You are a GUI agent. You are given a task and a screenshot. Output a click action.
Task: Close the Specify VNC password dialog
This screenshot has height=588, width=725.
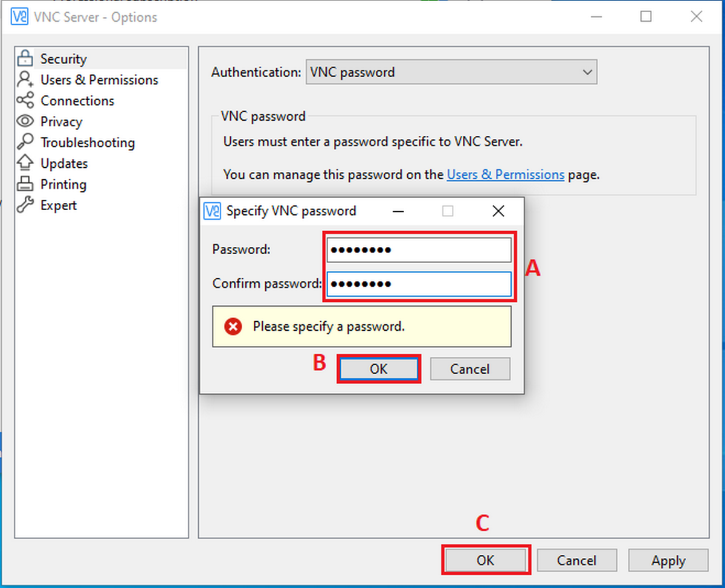(498, 211)
